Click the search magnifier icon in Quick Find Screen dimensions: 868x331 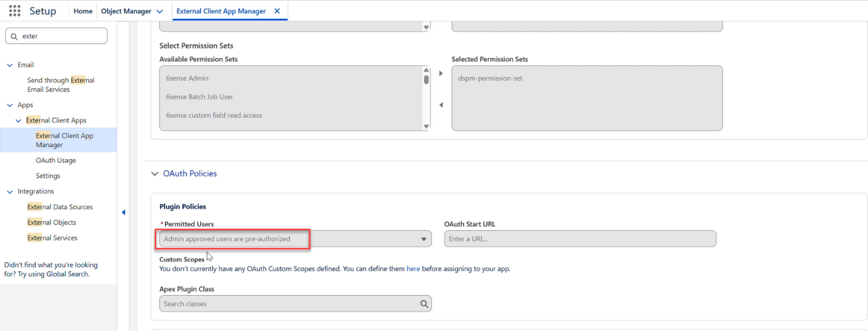coord(14,37)
